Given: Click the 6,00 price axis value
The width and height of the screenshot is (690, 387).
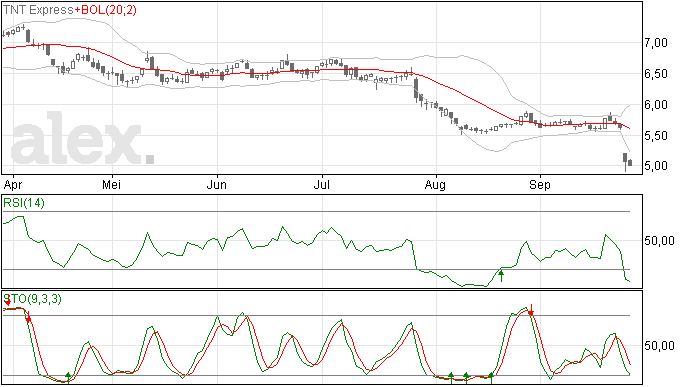Looking at the screenshot, I should 656,105.
